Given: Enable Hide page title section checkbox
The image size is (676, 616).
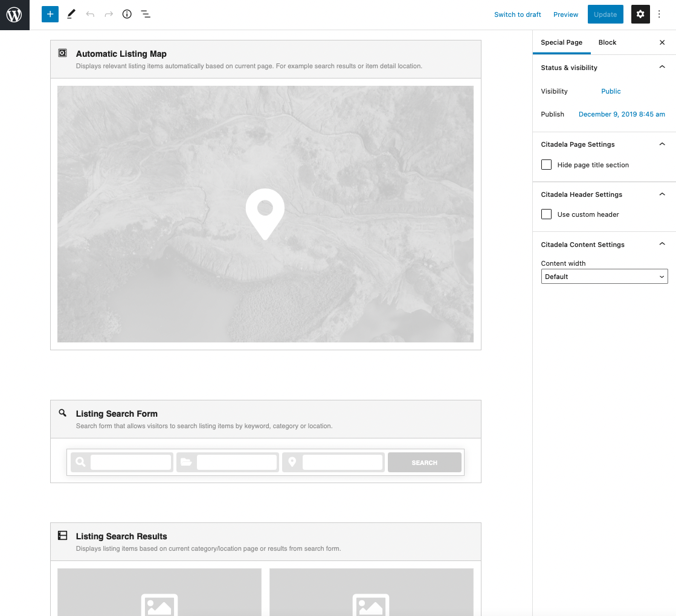Looking at the screenshot, I should 547,165.
